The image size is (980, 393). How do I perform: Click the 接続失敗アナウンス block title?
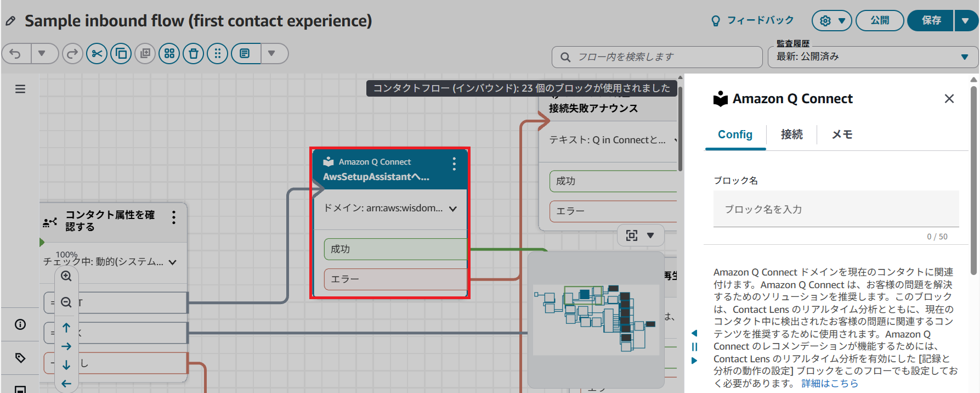[593, 108]
